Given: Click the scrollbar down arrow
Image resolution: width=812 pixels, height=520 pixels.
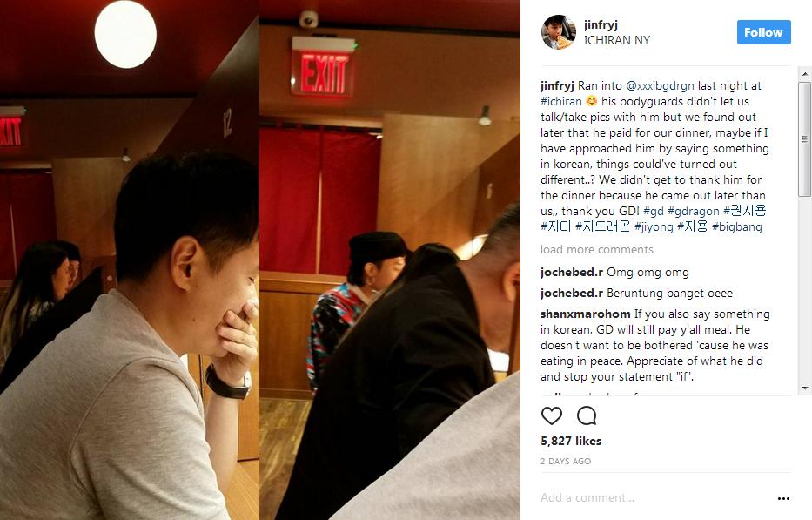Looking at the screenshot, I should [x=805, y=388].
